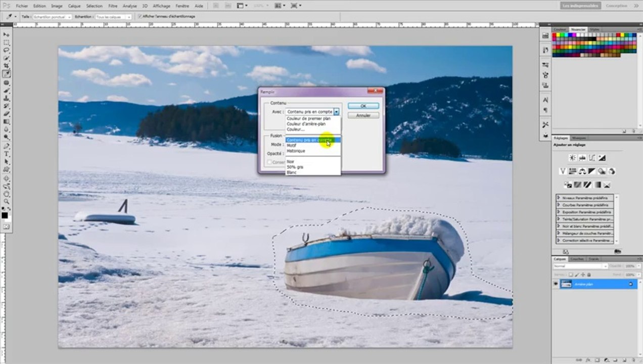Viewport: 643px width, 364px height.
Task: Choose the Type (T) tool
Action: pyautogui.click(x=7, y=154)
